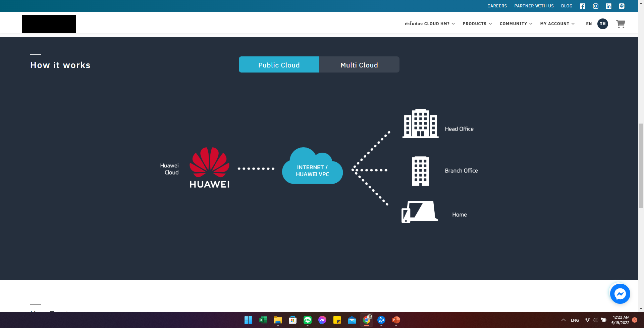644x328 pixels.
Task: Open the Instagram icon in top bar
Action: pyautogui.click(x=596, y=6)
